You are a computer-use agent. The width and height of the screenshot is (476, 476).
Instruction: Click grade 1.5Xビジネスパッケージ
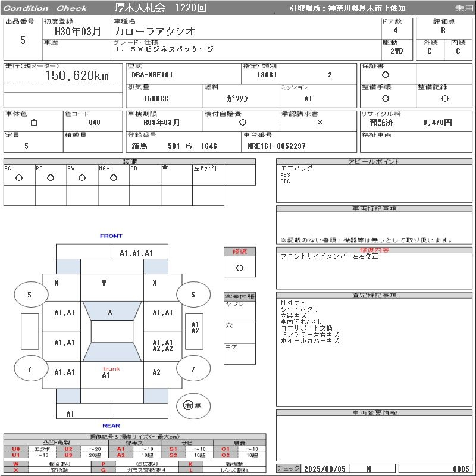(165, 49)
